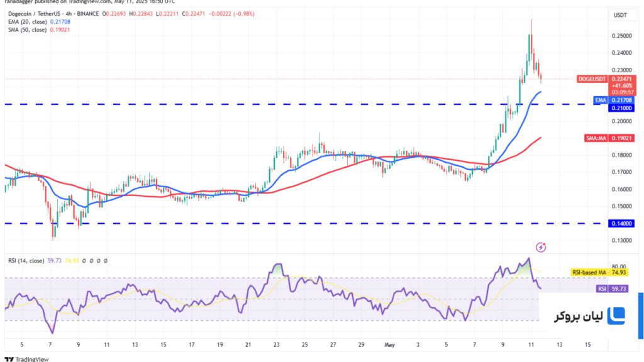The image size is (644, 362).
Task: Click the purple lightning flash icon
Action: click(541, 247)
